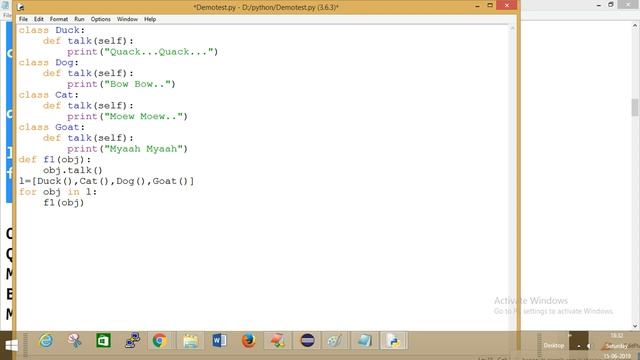Click on 'for obj in l:' line

(58, 192)
